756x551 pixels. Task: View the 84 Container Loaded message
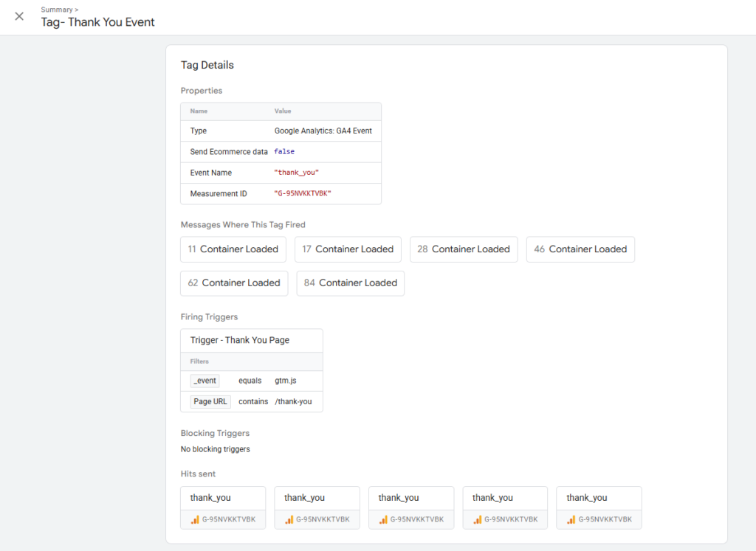351,283
